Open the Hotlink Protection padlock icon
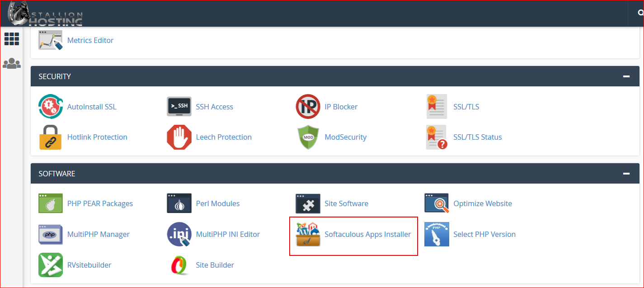The image size is (644, 288). click(x=50, y=137)
